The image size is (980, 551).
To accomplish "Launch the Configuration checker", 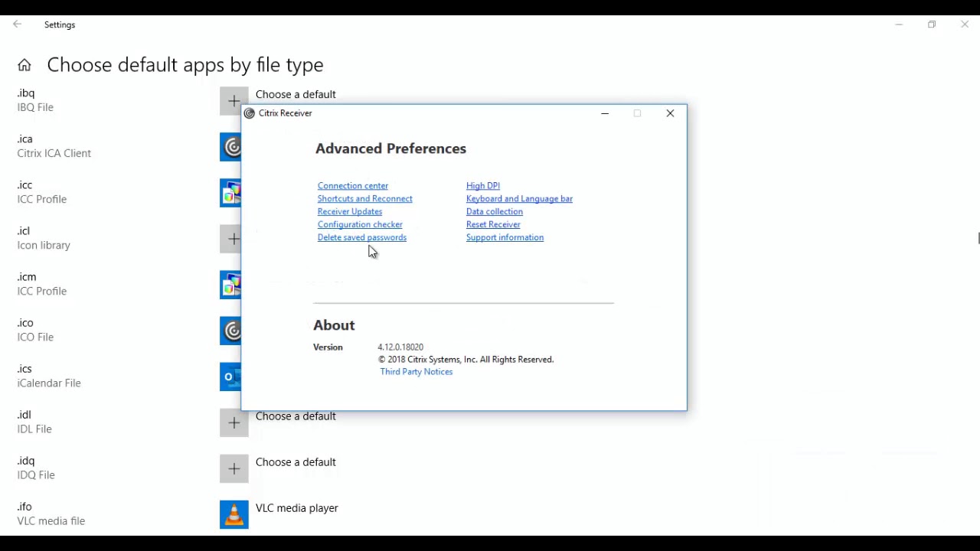I will [360, 225].
